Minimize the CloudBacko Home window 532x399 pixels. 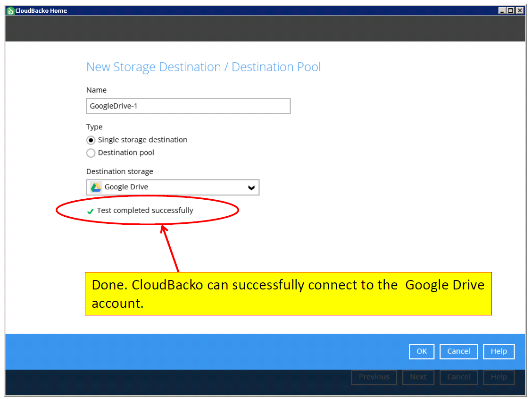502,10
